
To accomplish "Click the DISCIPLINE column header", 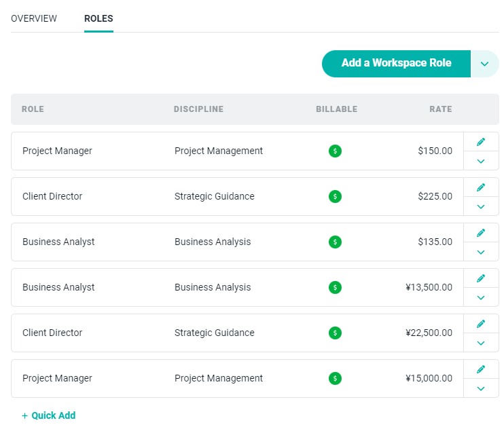I will (x=198, y=109).
